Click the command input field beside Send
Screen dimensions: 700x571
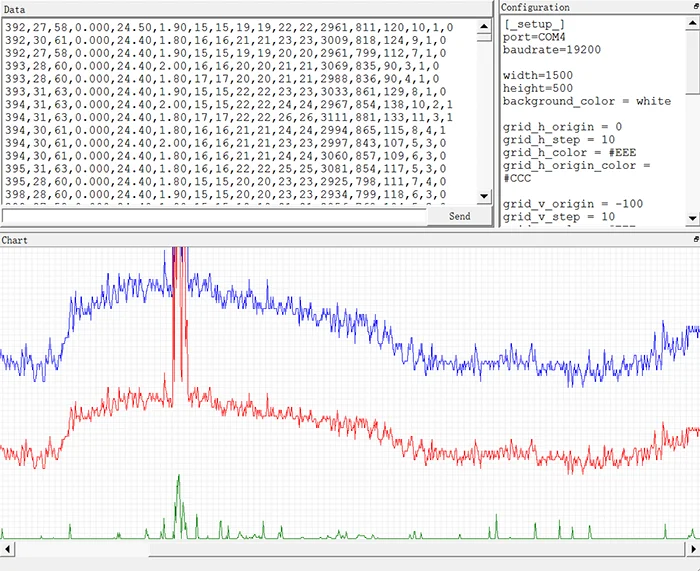213,216
